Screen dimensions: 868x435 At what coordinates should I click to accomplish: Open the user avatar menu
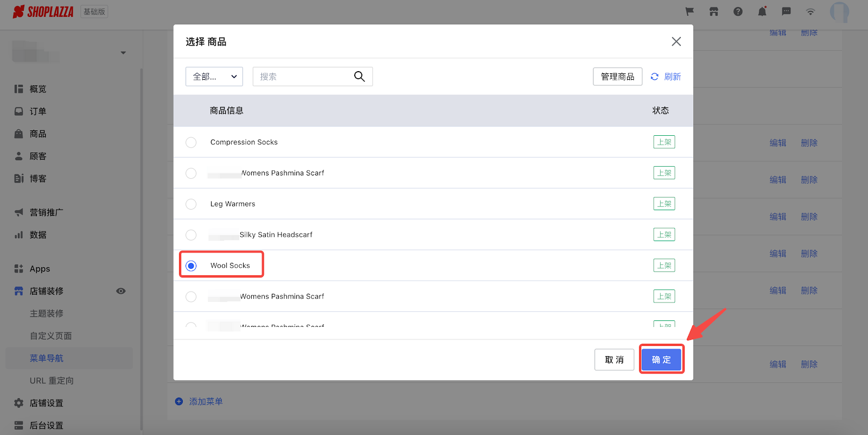point(839,11)
